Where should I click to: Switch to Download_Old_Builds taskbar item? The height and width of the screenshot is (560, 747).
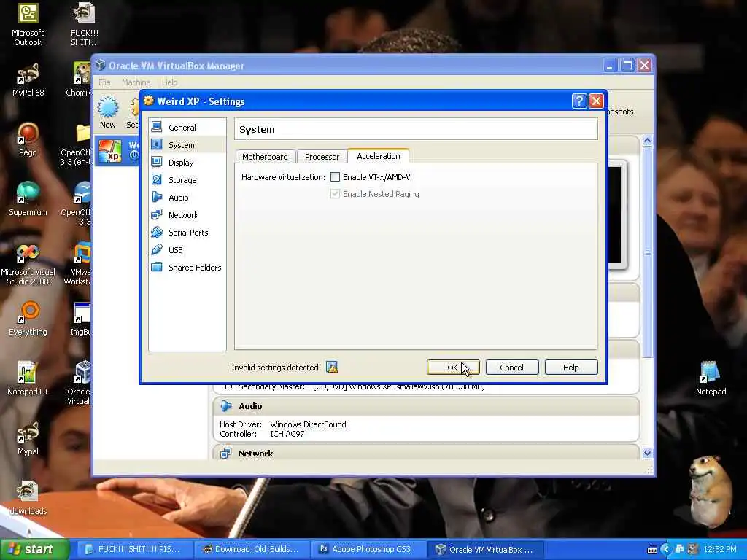[252, 549]
